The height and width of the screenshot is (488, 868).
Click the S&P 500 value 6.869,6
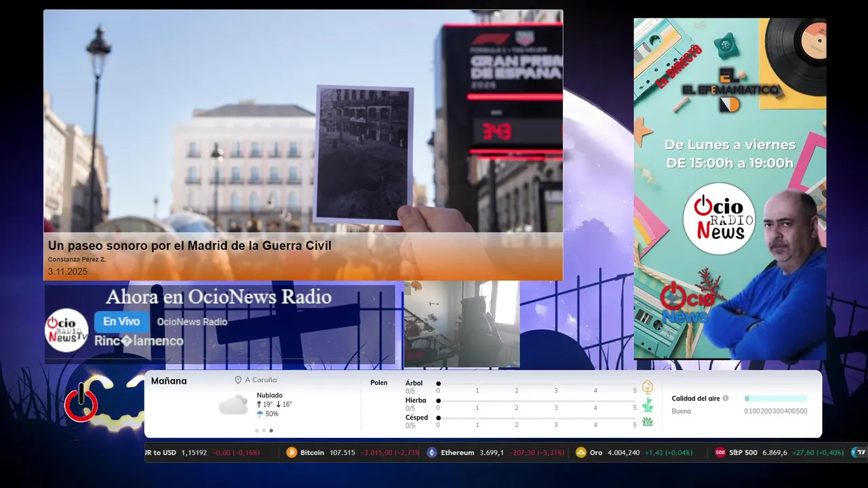(x=774, y=453)
